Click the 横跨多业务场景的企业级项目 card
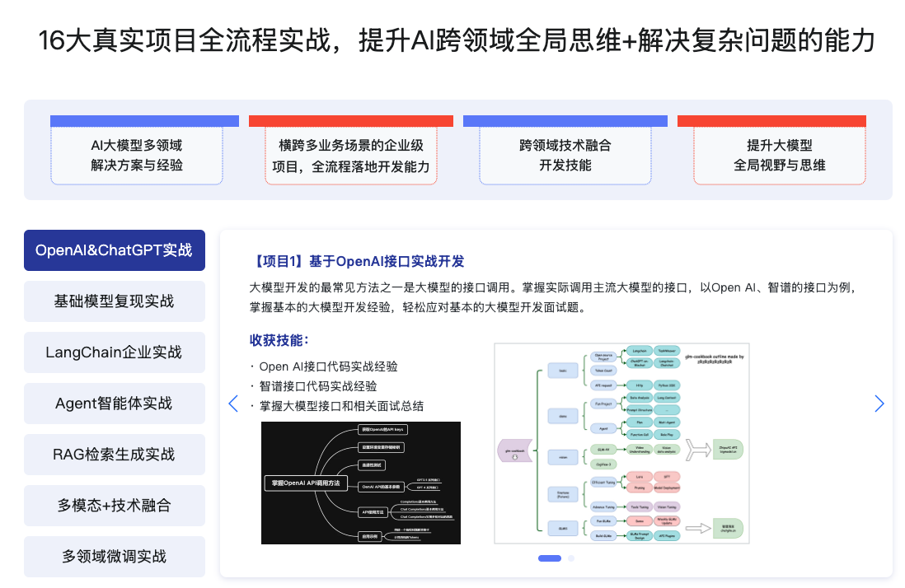Screen dimensions: 905x588 351,156
